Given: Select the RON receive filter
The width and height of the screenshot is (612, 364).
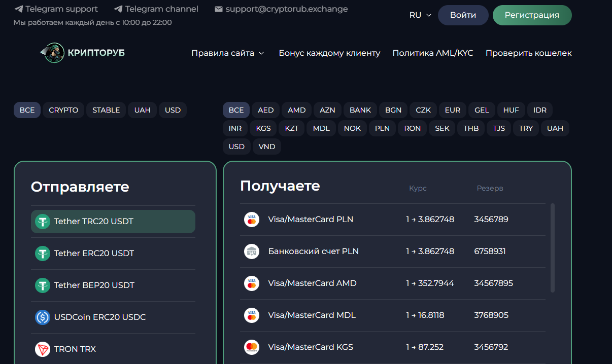Looking at the screenshot, I should coord(413,128).
